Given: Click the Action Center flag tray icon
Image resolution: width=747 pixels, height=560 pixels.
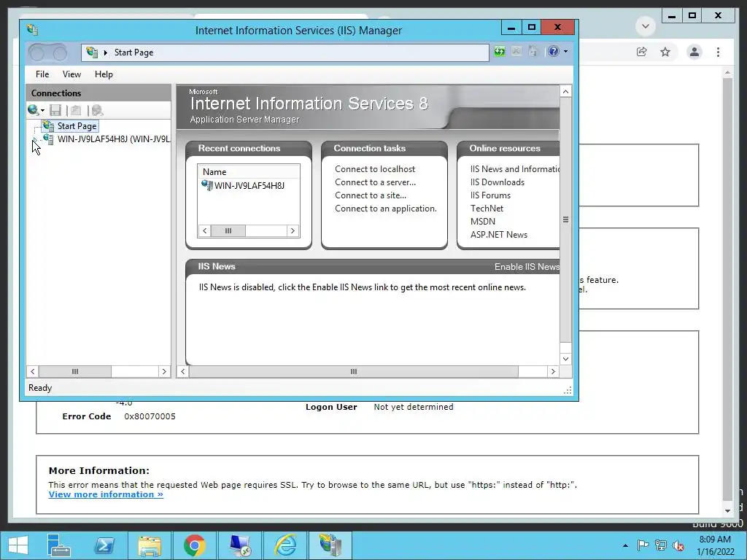Looking at the screenshot, I should 643,545.
